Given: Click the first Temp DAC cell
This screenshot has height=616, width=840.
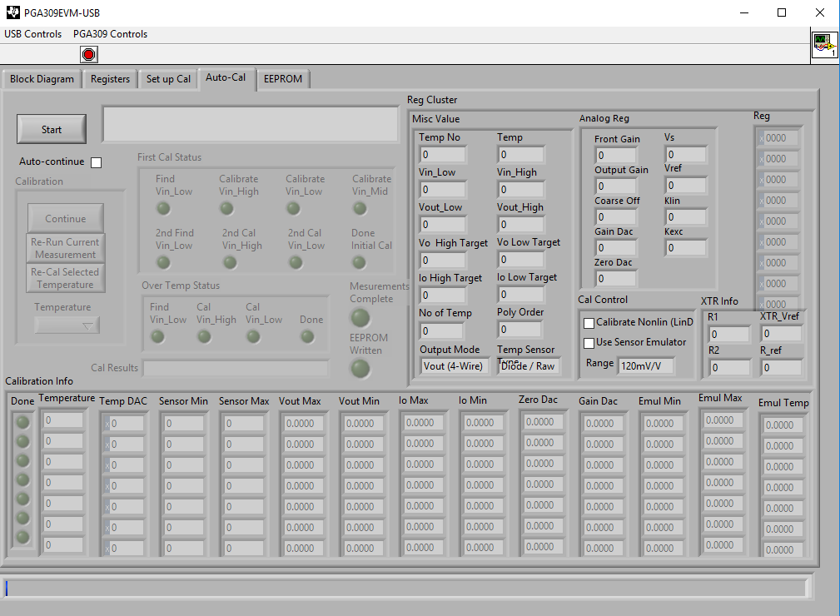Looking at the screenshot, I should point(124,424).
